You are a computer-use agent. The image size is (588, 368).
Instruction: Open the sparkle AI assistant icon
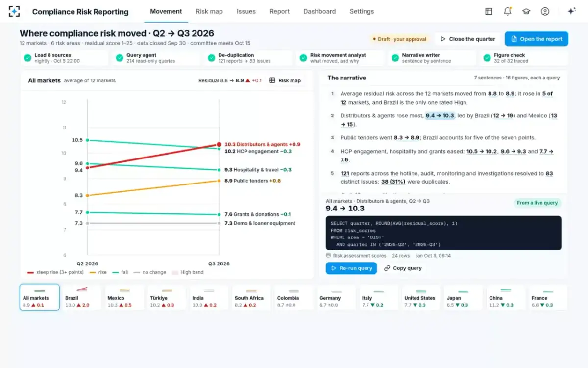click(x=571, y=11)
